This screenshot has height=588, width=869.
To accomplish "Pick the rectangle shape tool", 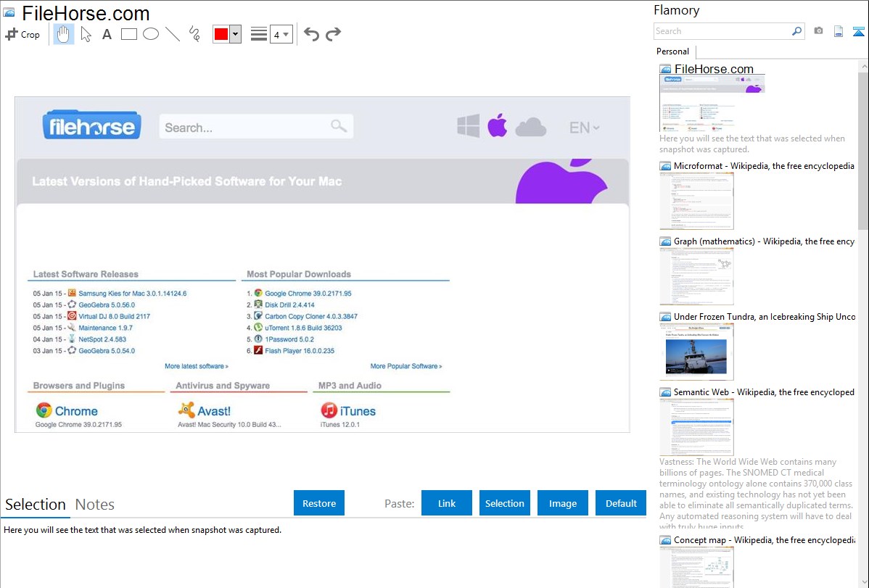I will point(128,34).
